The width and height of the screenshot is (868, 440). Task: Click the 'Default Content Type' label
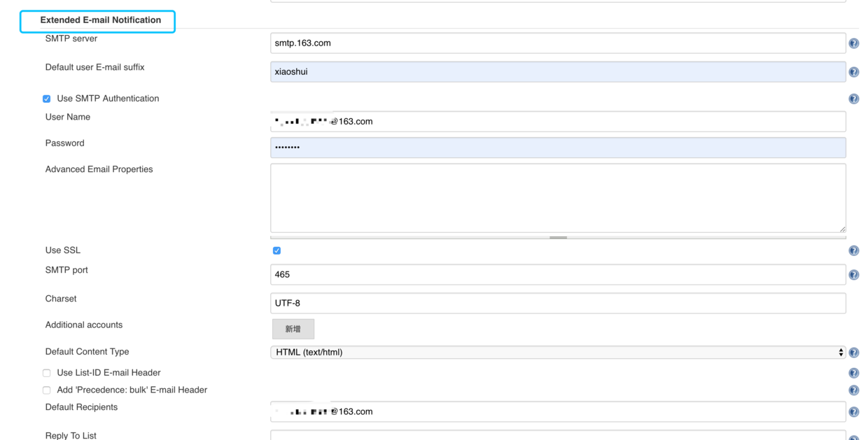87,352
